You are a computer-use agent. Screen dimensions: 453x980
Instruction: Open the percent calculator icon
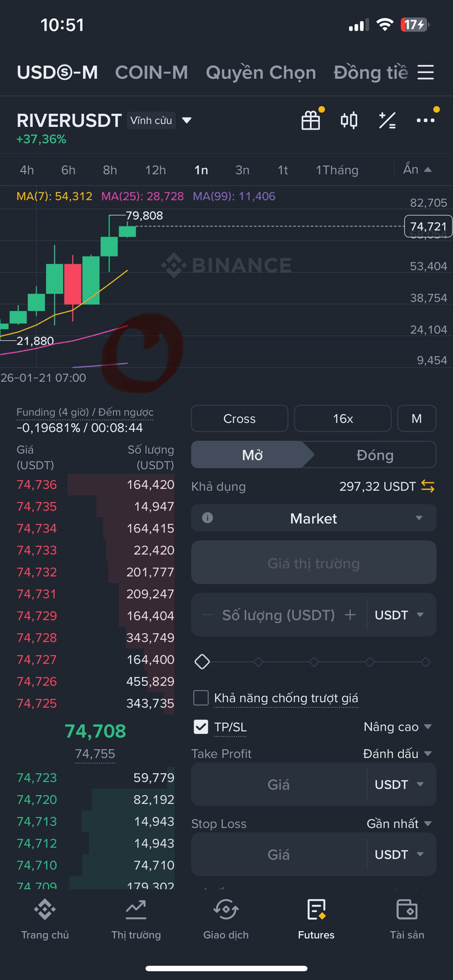387,120
